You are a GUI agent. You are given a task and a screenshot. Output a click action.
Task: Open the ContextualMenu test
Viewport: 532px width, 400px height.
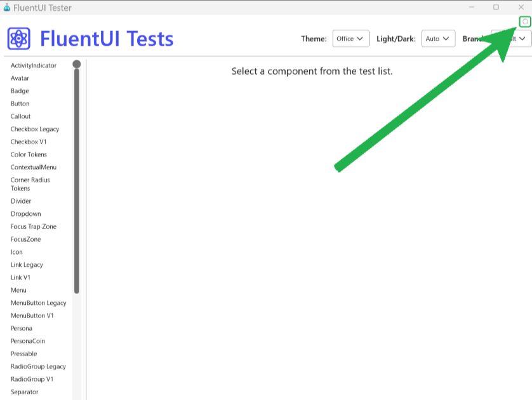pyautogui.click(x=34, y=167)
